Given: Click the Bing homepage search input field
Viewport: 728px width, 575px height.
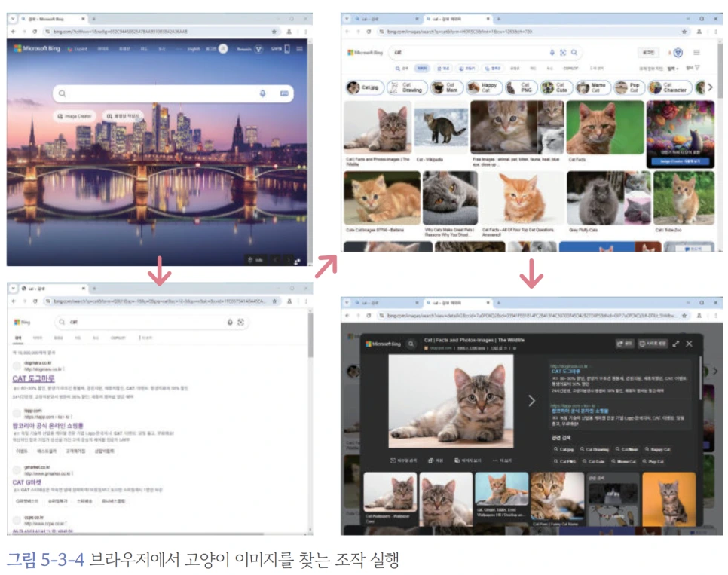Looking at the screenshot, I should tap(173, 93).
